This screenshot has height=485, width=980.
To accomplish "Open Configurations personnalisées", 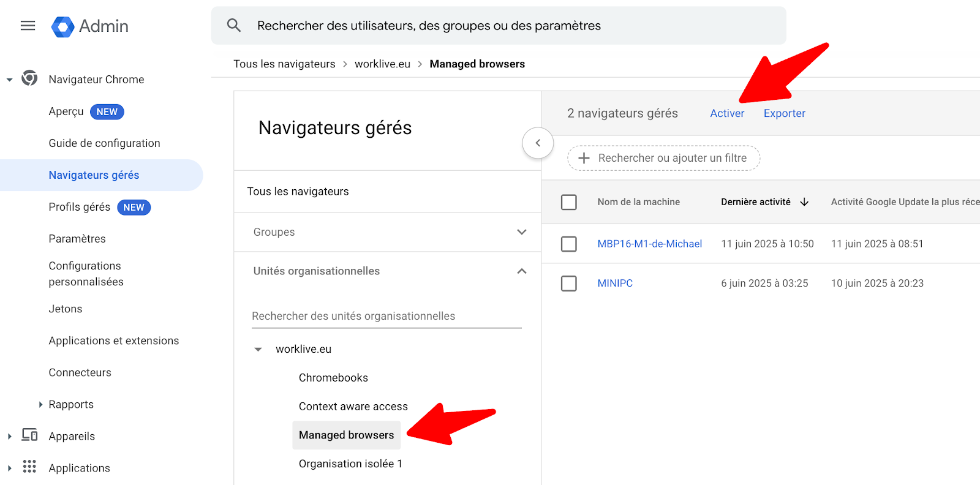I will [86, 274].
